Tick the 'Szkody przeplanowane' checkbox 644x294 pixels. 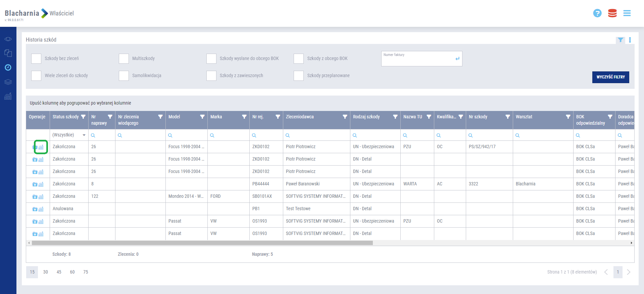299,76
